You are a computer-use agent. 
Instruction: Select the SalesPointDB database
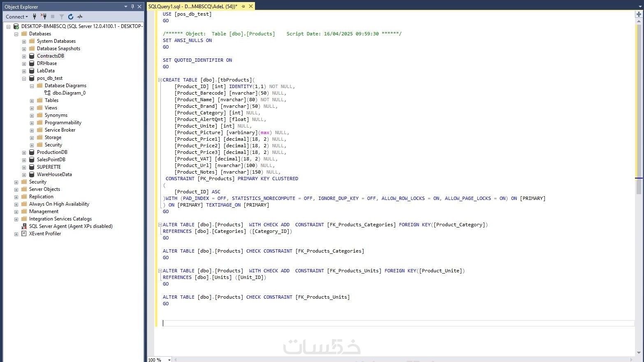tap(51, 160)
